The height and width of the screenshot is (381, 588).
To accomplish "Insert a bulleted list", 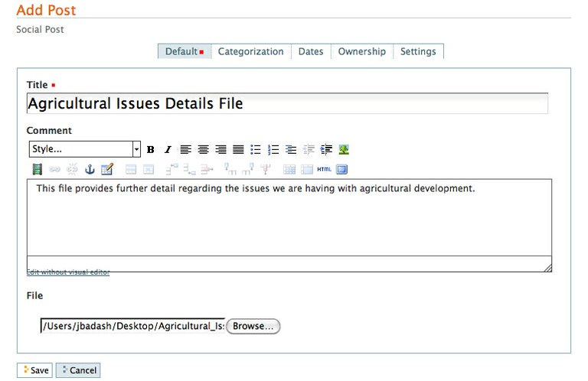I will (256, 149).
